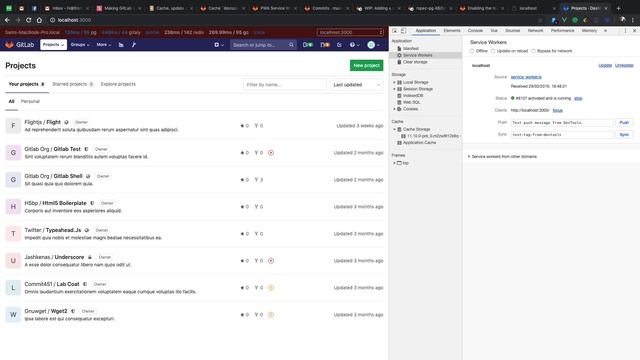This screenshot has width=640, height=360.
Task: Click the New project button
Action: [366, 65]
